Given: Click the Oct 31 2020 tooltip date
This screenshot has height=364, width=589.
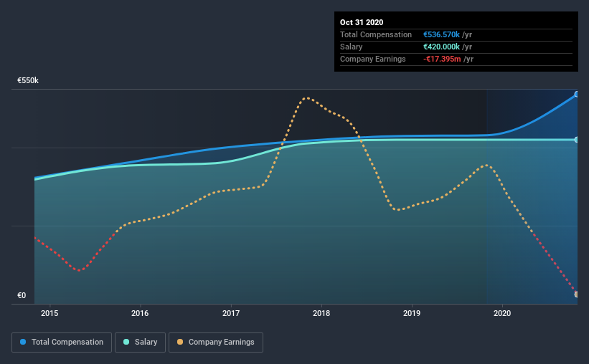Looking at the screenshot, I should [x=362, y=22].
